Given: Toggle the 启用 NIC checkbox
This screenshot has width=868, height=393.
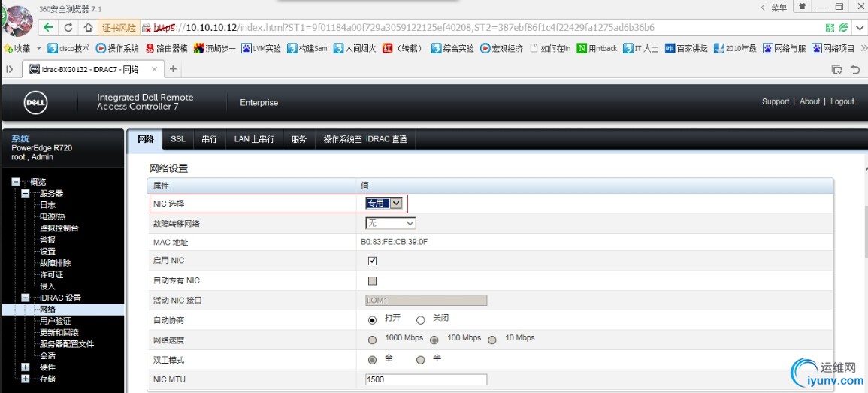Looking at the screenshot, I should (x=373, y=261).
